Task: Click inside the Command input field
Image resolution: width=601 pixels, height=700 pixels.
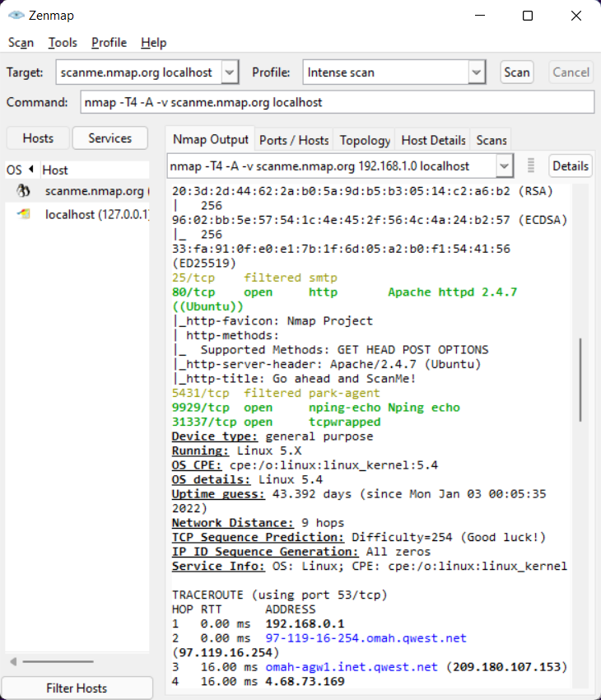Action: (x=337, y=102)
